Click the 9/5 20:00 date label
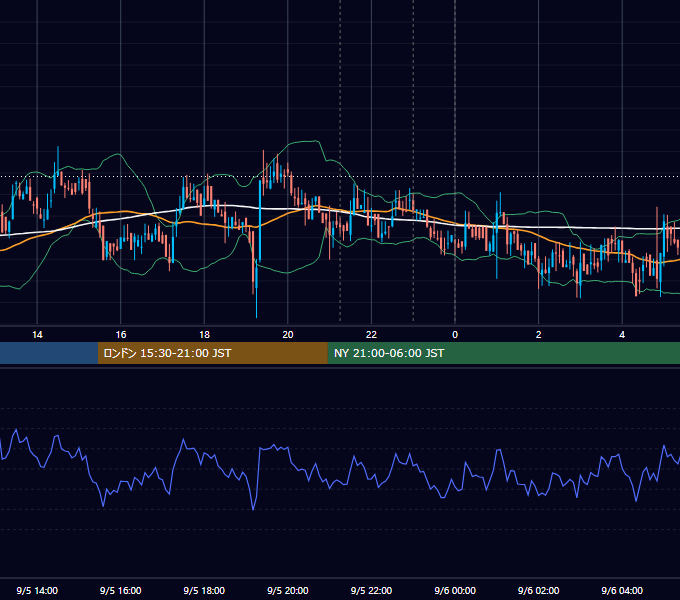The image size is (680, 600). pyautogui.click(x=288, y=590)
